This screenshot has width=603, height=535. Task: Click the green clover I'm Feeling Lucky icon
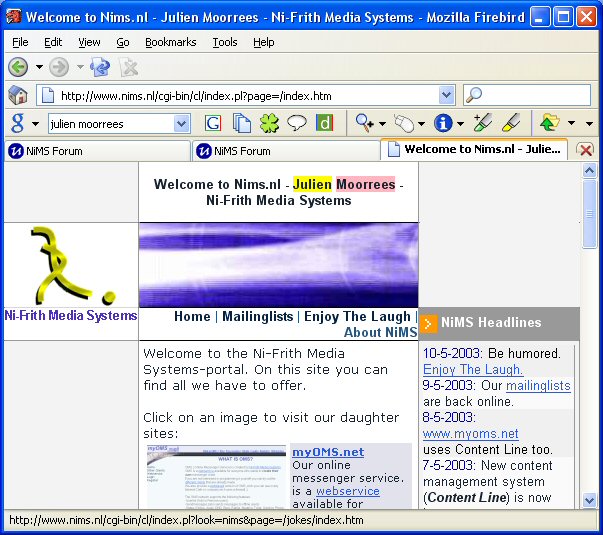[x=269, y=123]
